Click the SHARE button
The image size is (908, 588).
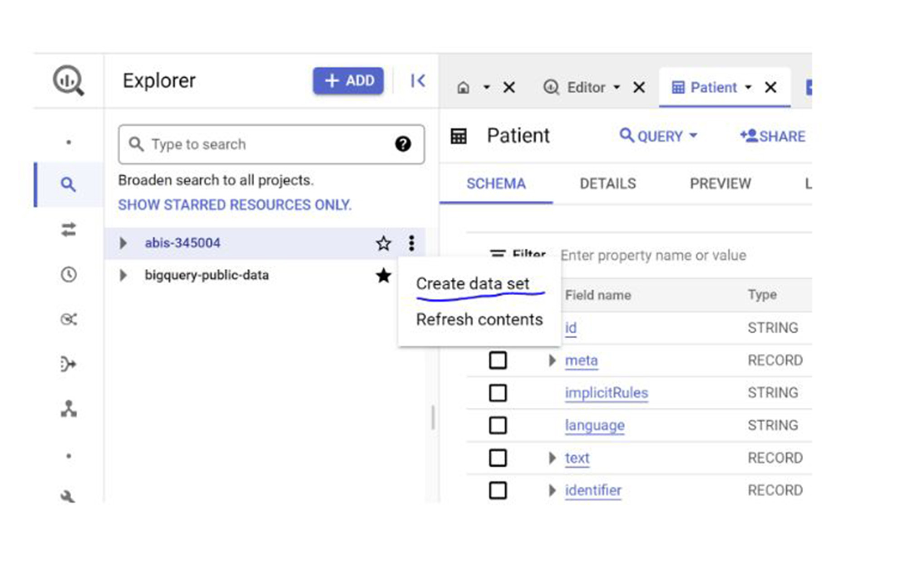click(x=773, y=136)
